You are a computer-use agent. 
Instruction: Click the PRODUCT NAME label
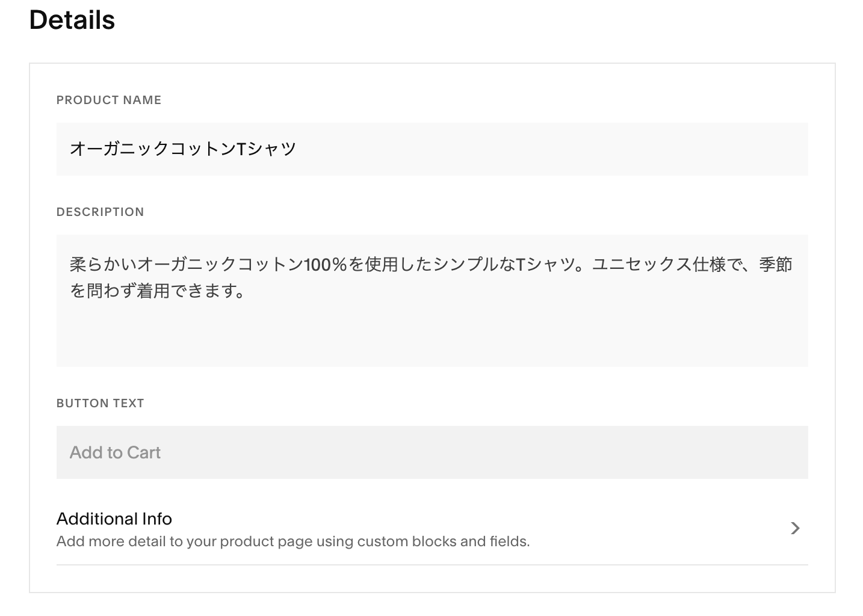click(x=109, y=100)
